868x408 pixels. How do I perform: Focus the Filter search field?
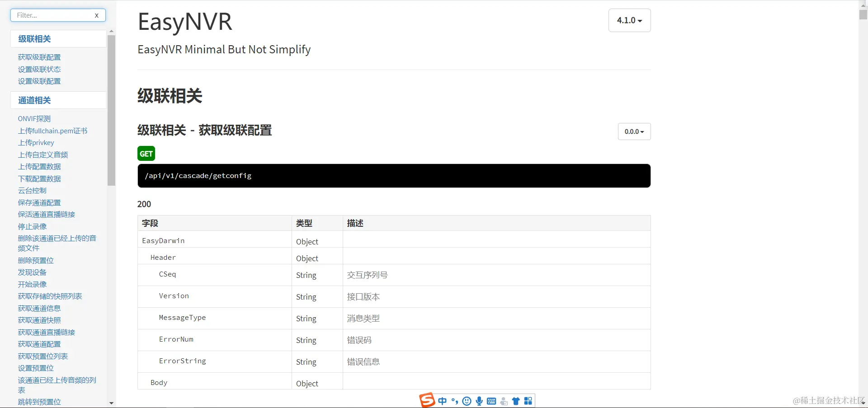pos(58,15)
